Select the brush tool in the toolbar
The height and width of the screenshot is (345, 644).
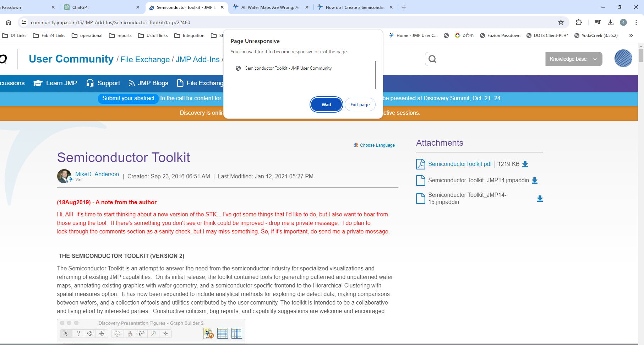130,334
